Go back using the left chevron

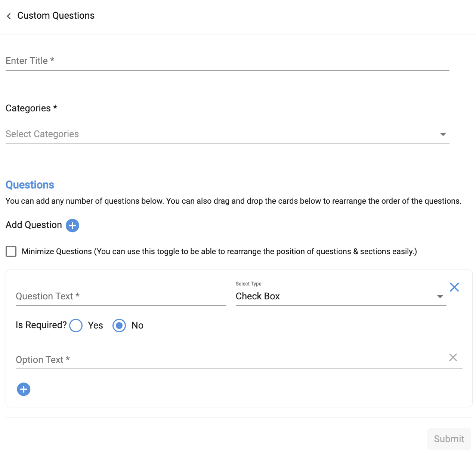coord(9,16)
